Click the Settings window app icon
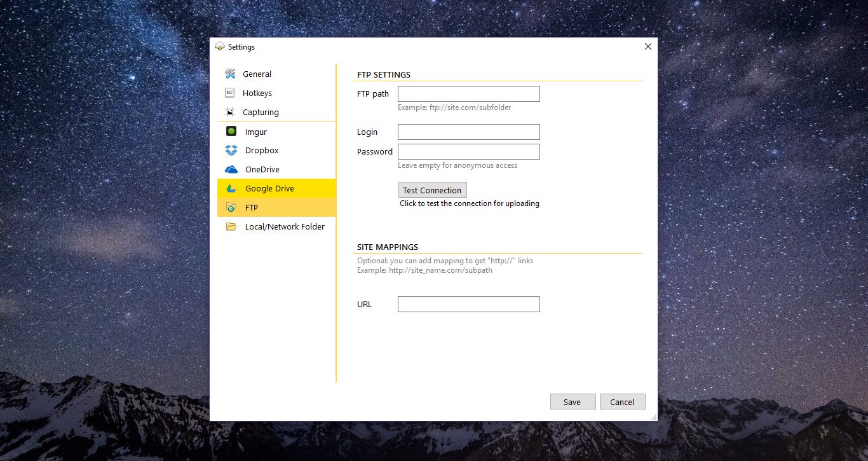The width and height of the screenshot is (868, 461). 220,46
